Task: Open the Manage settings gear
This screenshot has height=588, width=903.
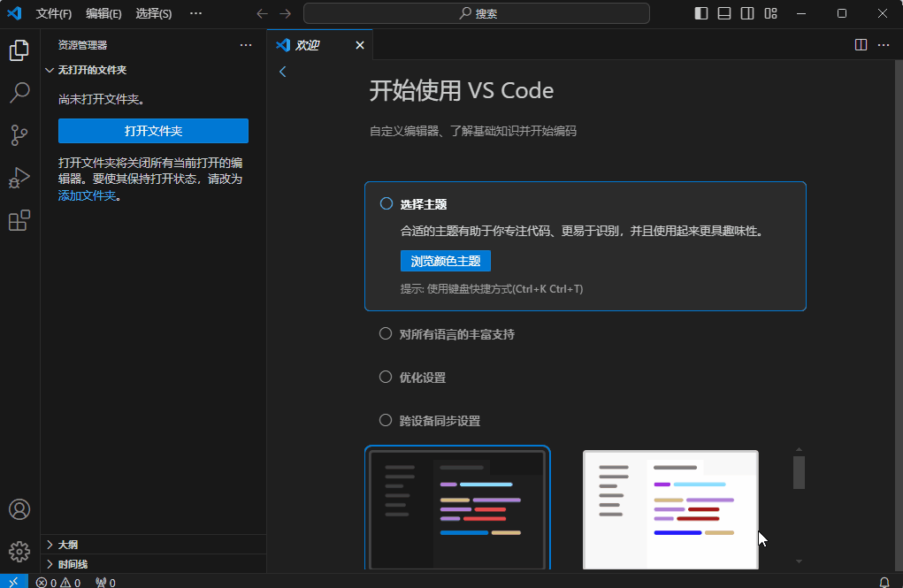Action: (19, 551)
